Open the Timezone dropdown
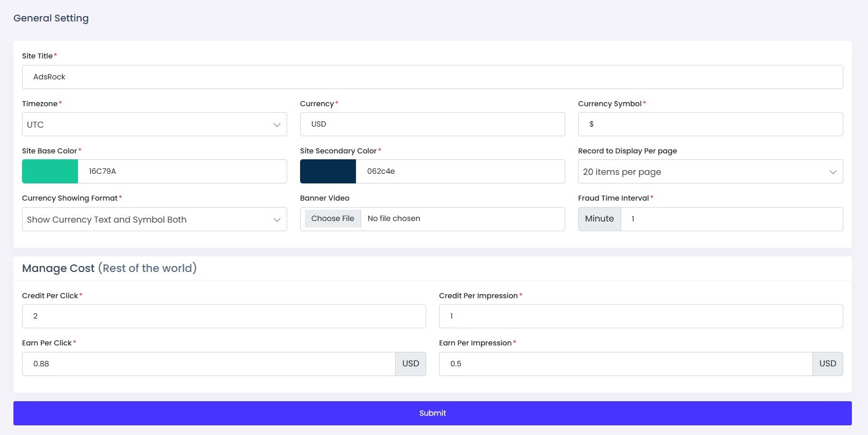The height and width of the screenshot is (435, 868). [x=154, y=124]
